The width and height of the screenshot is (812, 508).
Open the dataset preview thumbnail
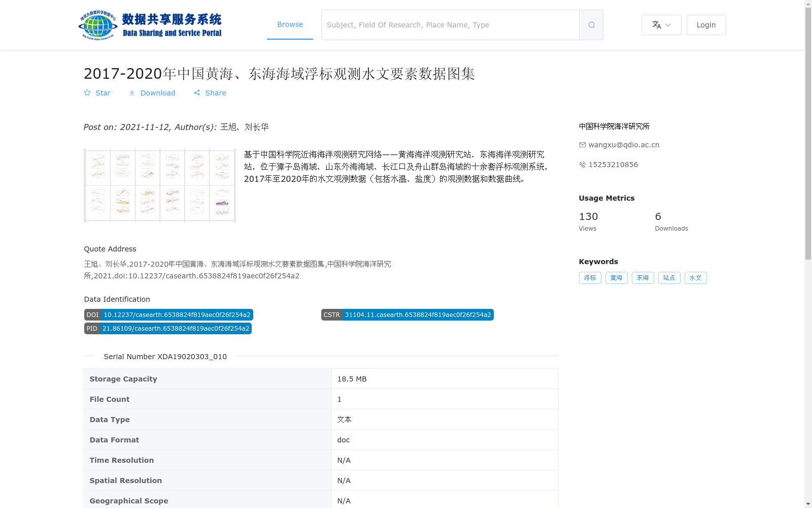[x=160, y=185]
